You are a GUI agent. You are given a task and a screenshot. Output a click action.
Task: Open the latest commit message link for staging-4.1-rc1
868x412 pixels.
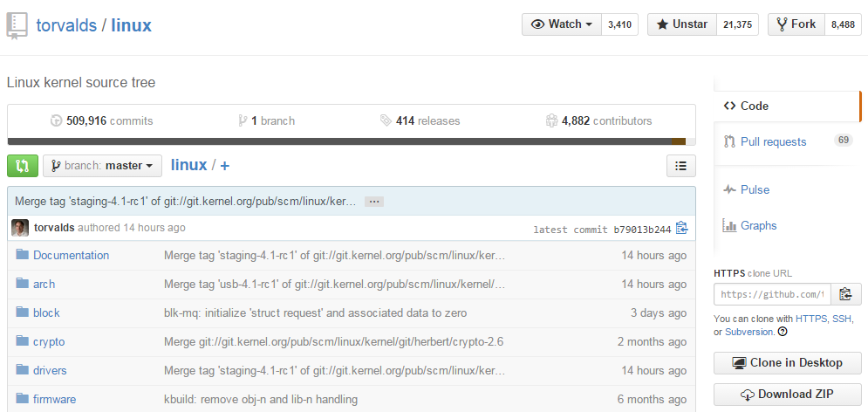point(186,201)
